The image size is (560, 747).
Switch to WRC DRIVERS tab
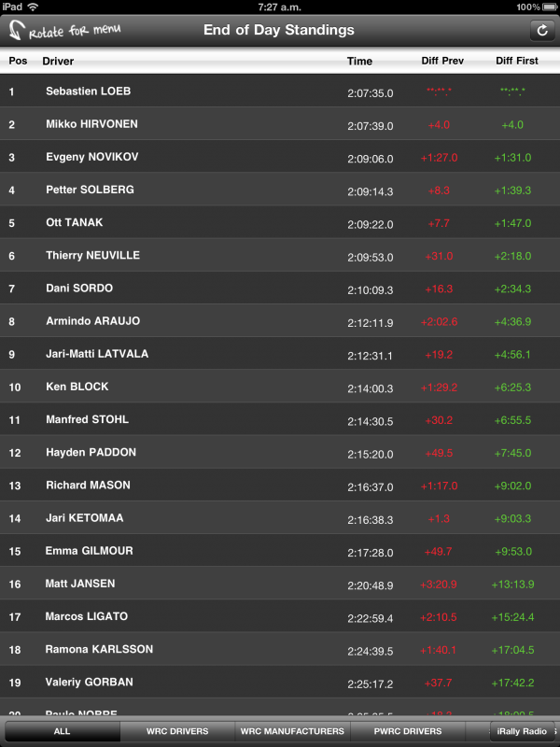coord(177,731)
